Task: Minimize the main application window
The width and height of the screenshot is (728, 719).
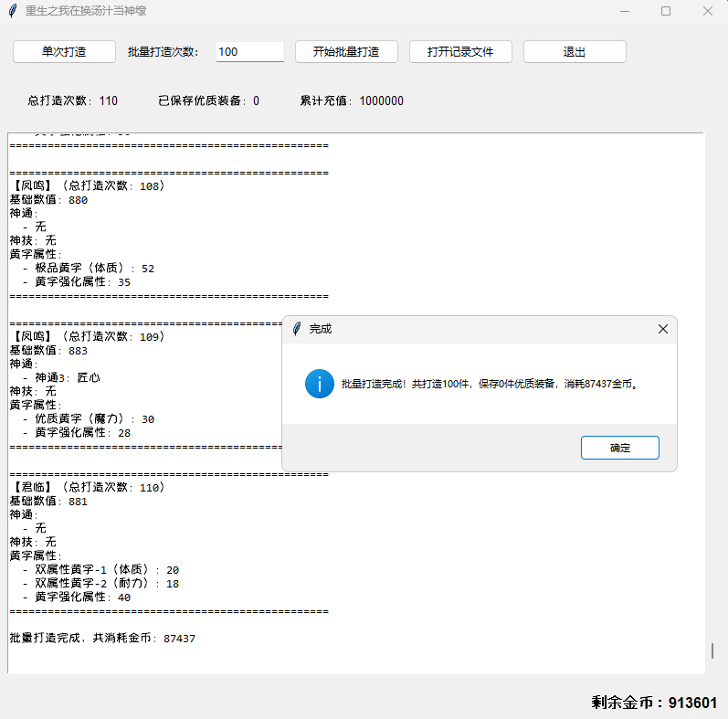Action: pos(624,11)
